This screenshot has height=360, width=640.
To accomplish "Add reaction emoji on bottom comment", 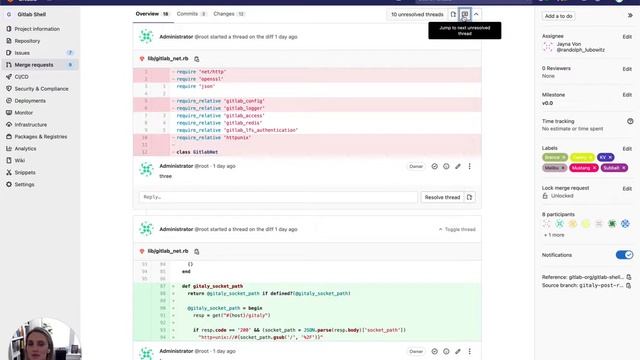I will tap(446, 351).
